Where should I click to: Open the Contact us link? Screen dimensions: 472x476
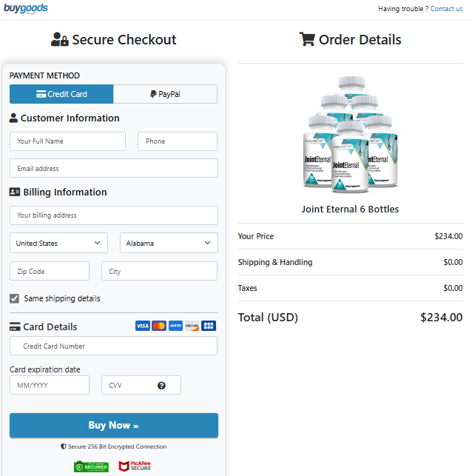(x=446, y=9)
